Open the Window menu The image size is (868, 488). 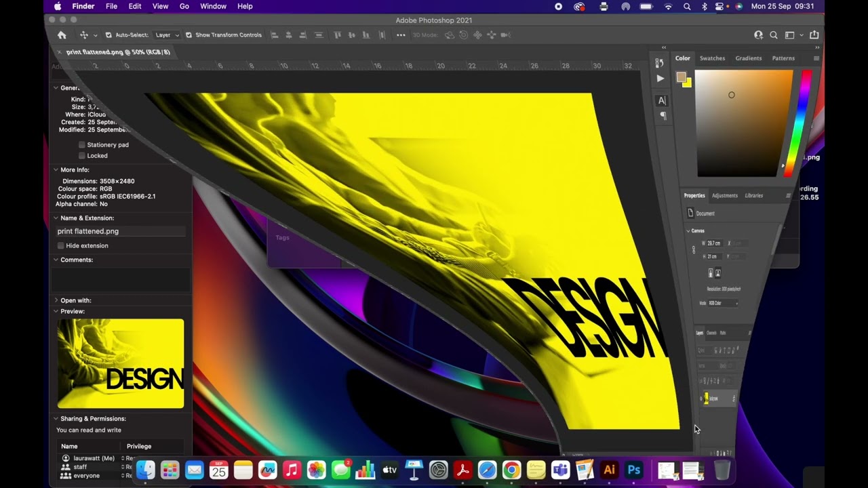pos(213,7)
